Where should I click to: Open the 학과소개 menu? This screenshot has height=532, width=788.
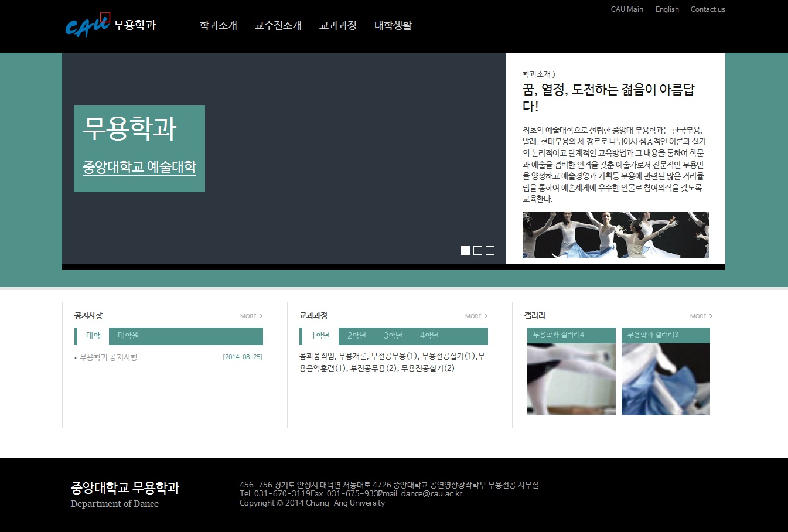(x=219, y=25)
